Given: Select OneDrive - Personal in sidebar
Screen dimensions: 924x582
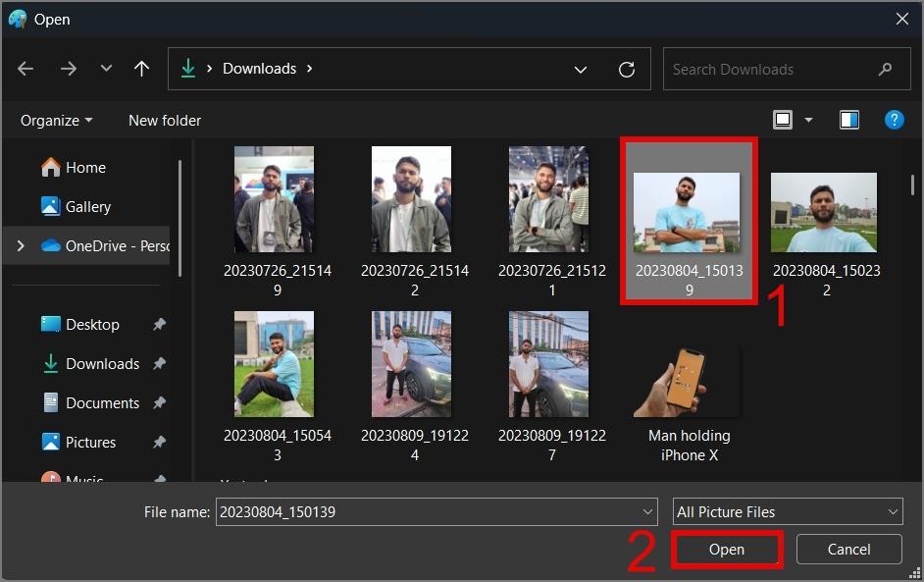Looking at the screenshot, I should click(x=105, y=245).
